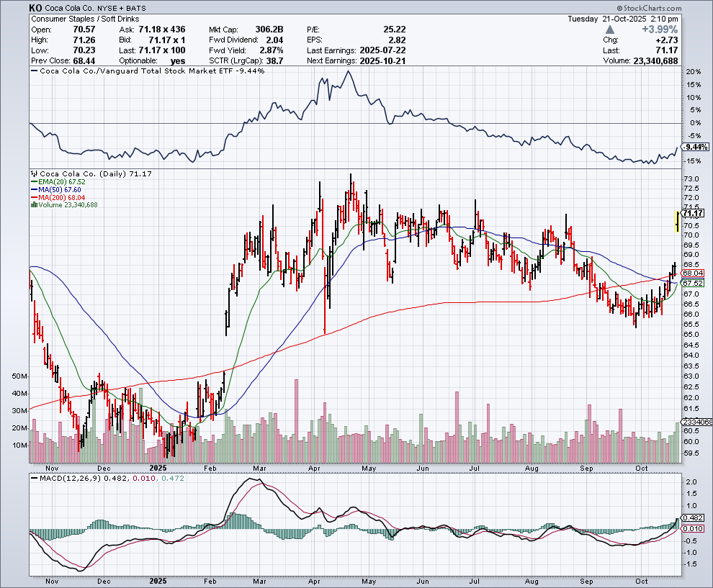Click the volume bars icon in the legend

[32, 204]
